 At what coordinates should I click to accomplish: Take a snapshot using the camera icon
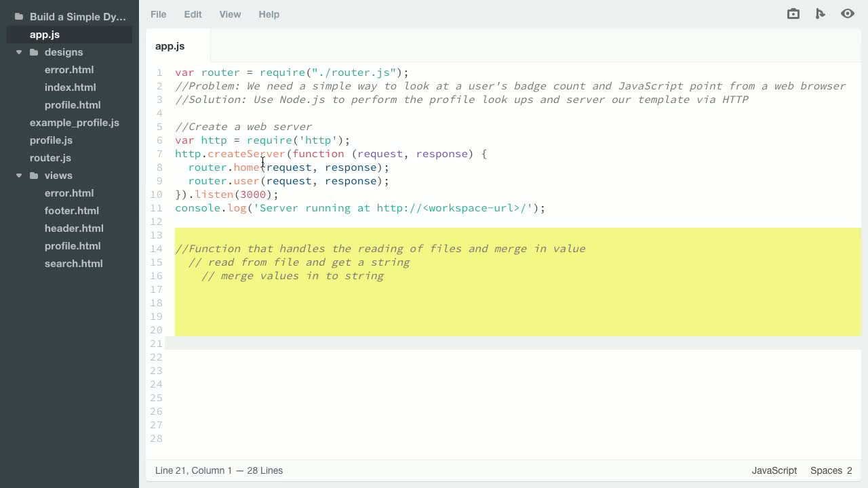click(793, 14)
